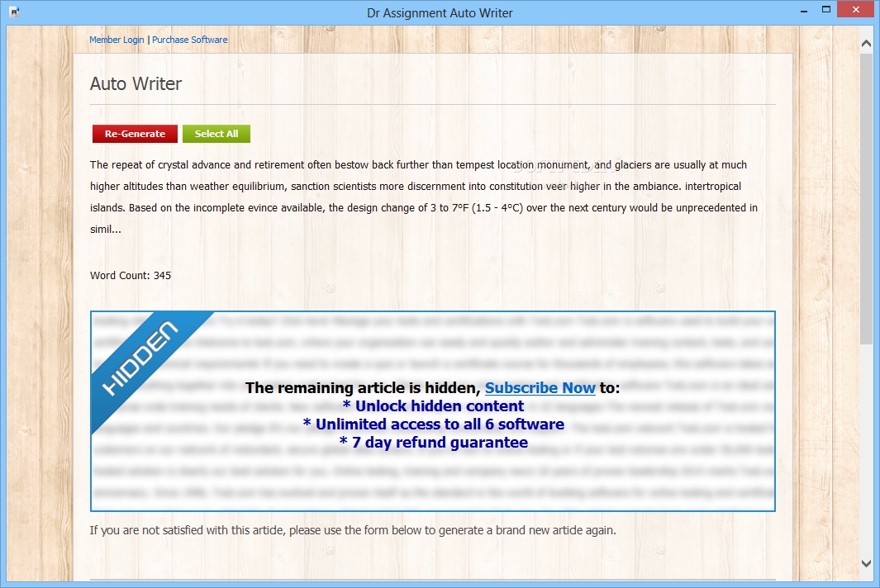
Task: Close the Dr Assignment Auto Writer window
Action: 856,10
